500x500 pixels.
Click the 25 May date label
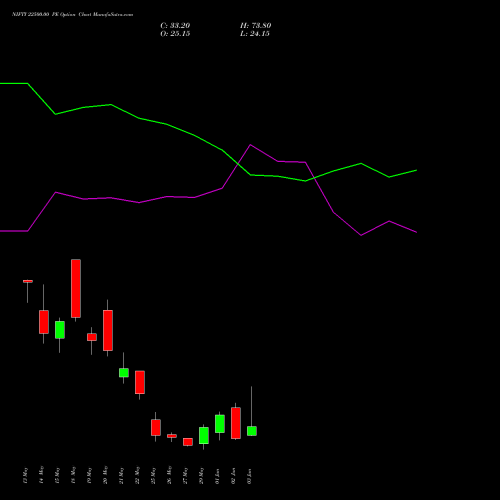click(x=153, y=475)
